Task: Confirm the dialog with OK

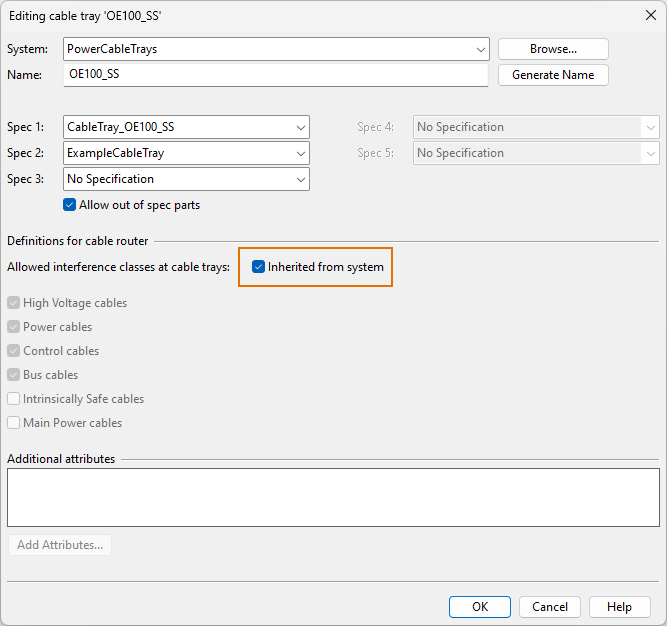Action: pos(479,607)
